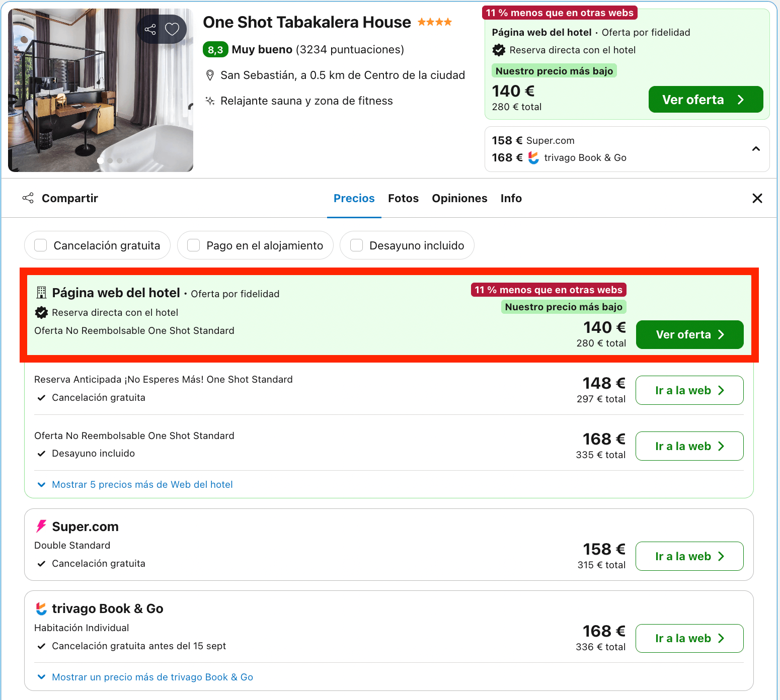Click Ir a la web for trivago Book & Go
Image resolution: width=780 pixels, height=700 pixels.
pyautogui.click(x=689, y=638)
